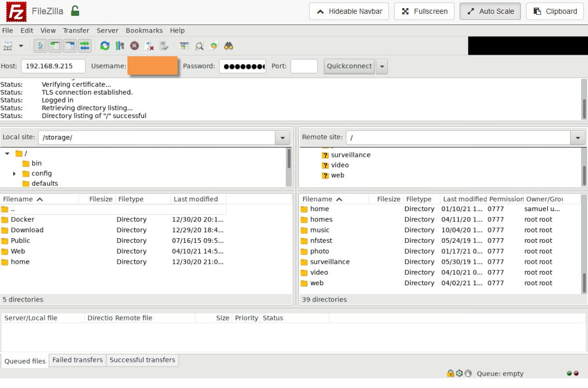This screenshot has width=588, height=388.
Task: Open the Quickconnect history dropdown
Action: [382, 66]
